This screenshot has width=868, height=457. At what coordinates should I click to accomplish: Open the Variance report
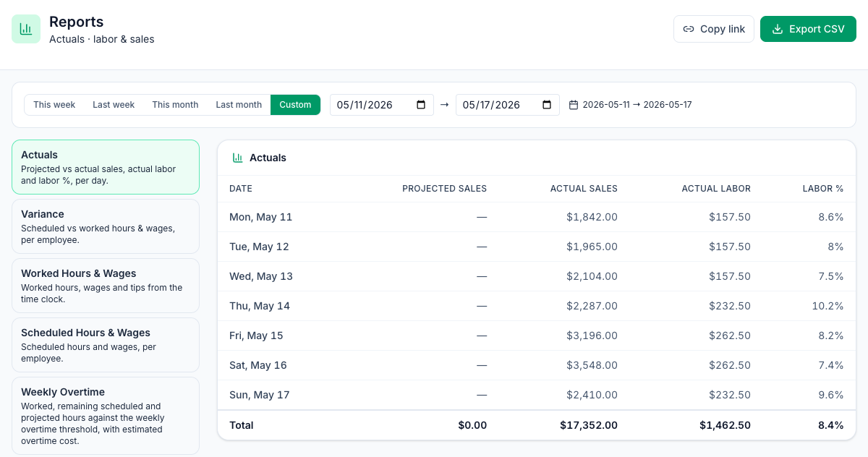click(106, 226)
